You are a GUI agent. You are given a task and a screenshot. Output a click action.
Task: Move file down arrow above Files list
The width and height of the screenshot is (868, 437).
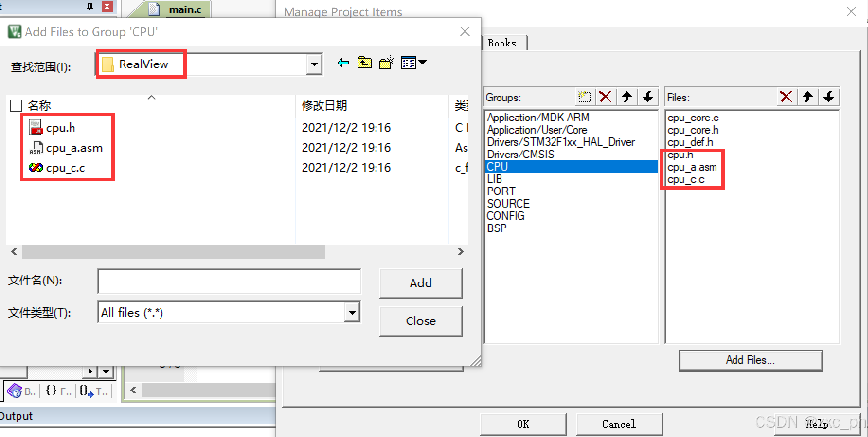pyautogui.click(x=829, y=97)
